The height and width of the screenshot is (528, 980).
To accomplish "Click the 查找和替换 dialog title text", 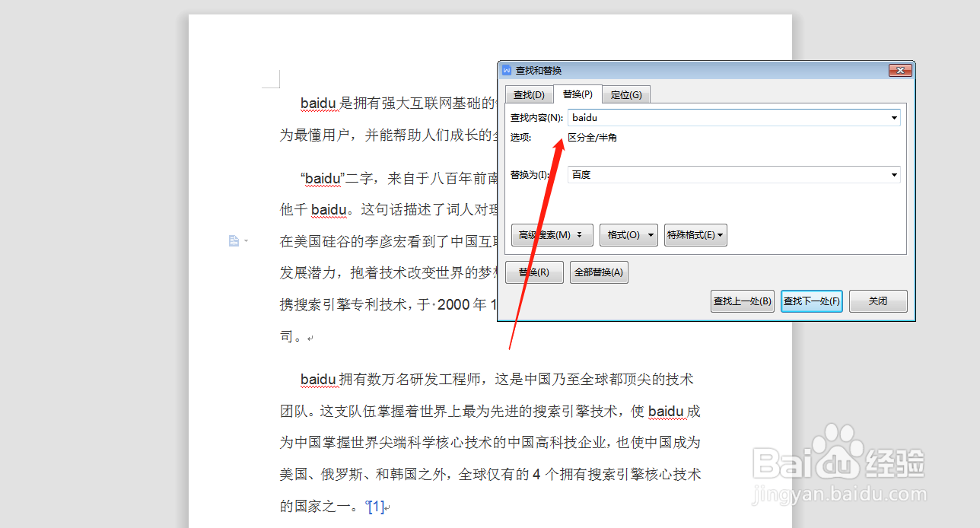I will pos(539,70).
